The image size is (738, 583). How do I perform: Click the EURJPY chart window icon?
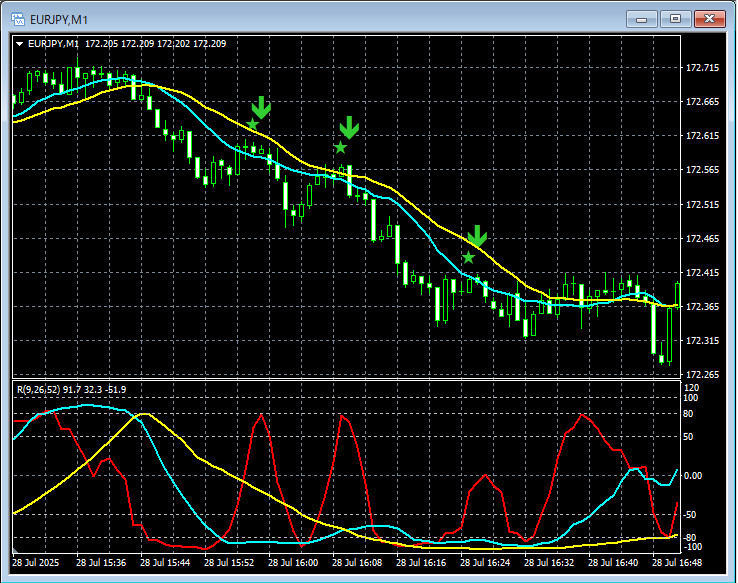17,19
